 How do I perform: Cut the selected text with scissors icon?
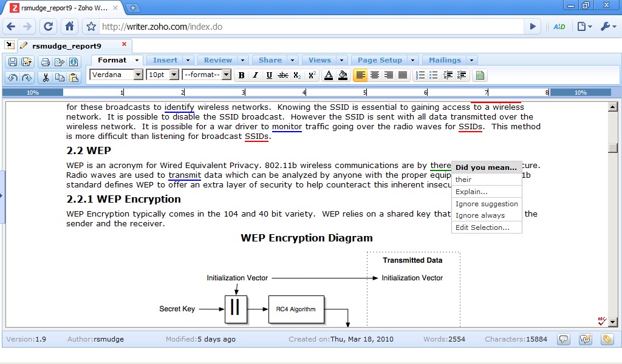pyautogui.click(x=45, y=78)
